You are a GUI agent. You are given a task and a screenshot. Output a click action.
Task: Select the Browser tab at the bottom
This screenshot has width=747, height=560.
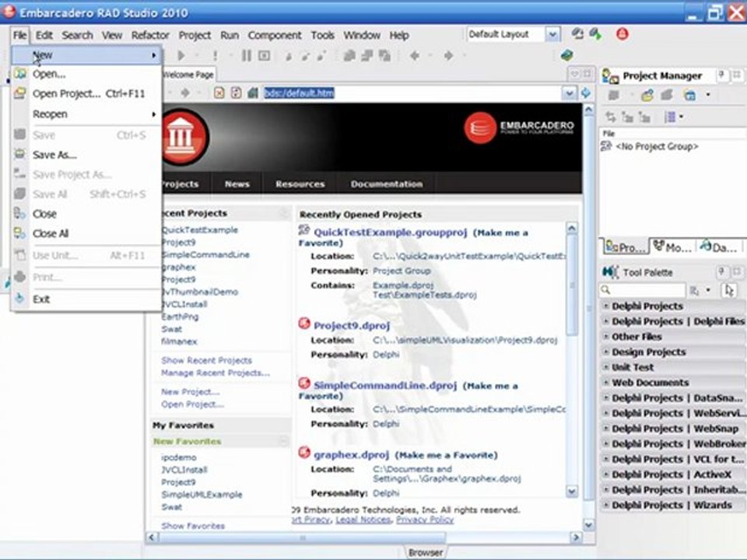425,552
